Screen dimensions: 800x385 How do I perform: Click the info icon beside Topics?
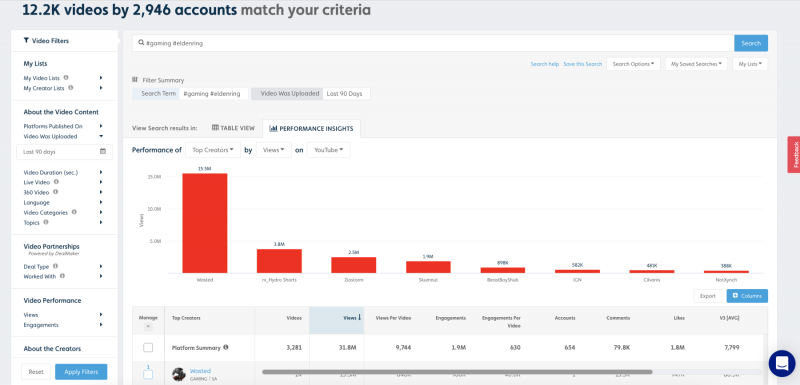pos(46,222)
